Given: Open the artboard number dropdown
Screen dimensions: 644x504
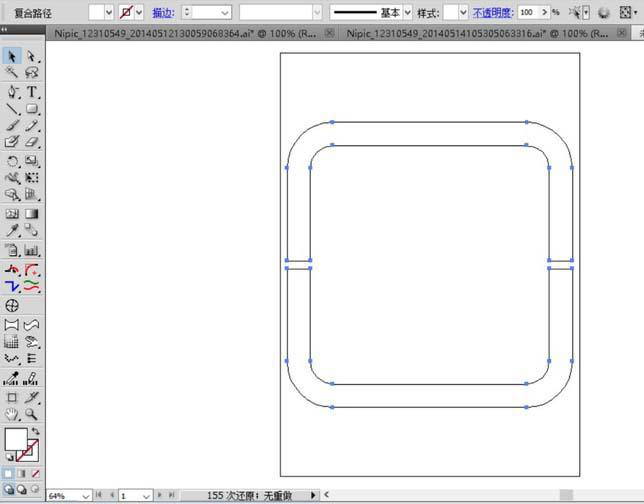Looking at the screenshot, I should pyautogui.click(x=146, y=496).
